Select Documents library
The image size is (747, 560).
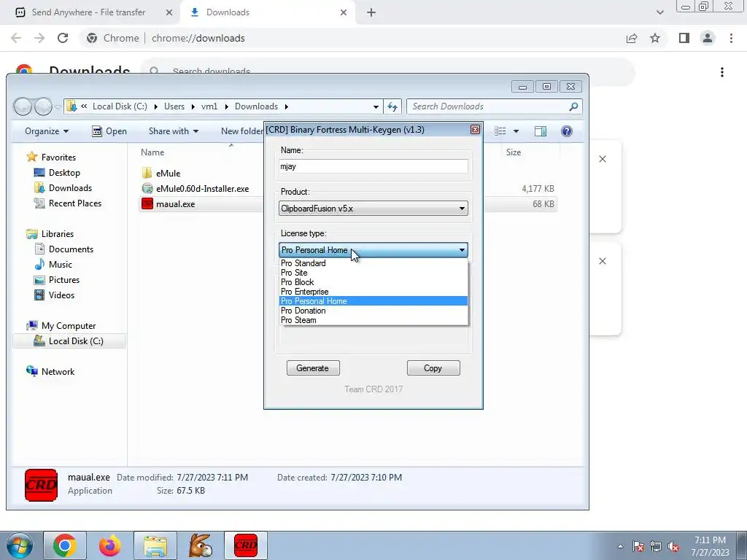(x=71, y=249)
